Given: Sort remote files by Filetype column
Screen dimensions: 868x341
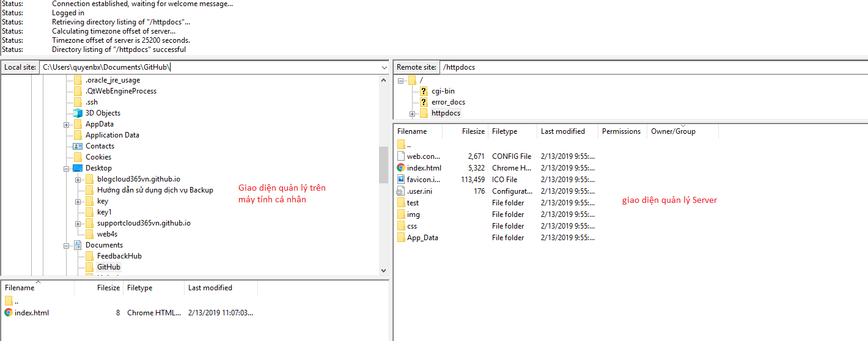Looking at the screenshot, I should coord(513,131).
